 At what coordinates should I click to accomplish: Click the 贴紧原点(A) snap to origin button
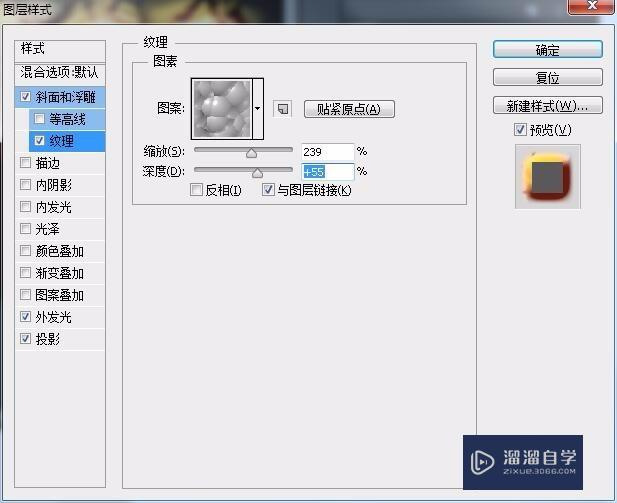click(x=349, y=109)
